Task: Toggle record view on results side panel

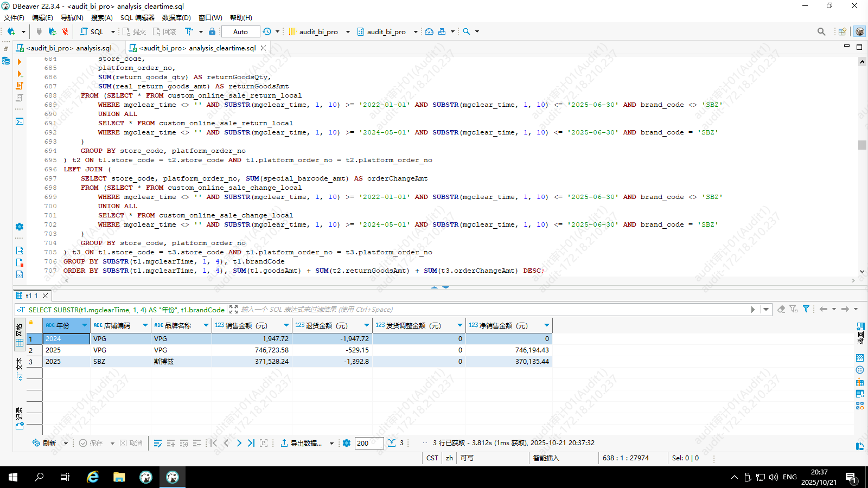Action: tap(20, 419)
